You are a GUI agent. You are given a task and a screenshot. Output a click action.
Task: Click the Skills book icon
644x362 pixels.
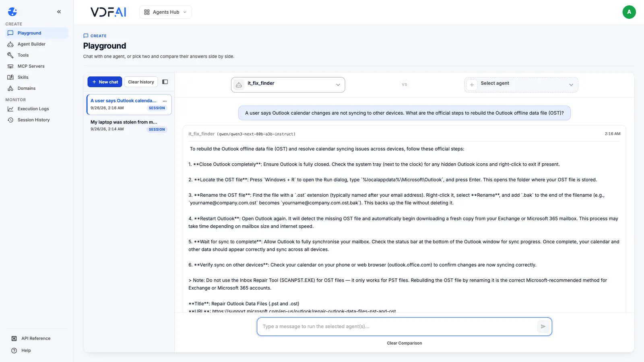[x=10, y=77]
